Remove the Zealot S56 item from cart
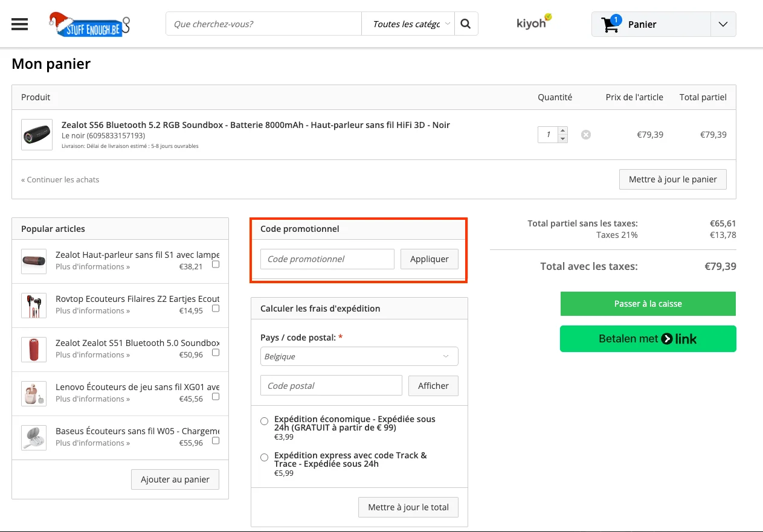 pos(585,135)
